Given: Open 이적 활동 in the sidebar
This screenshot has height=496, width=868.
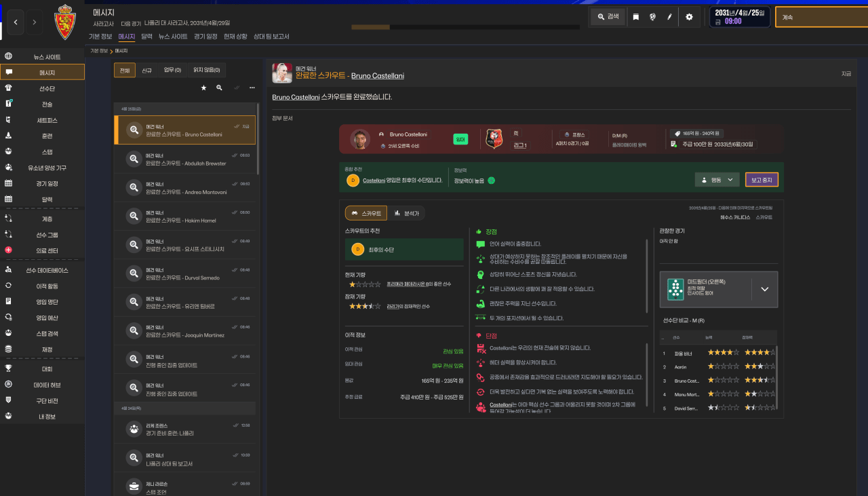Looking at the screenshot, I should point(43,286).
